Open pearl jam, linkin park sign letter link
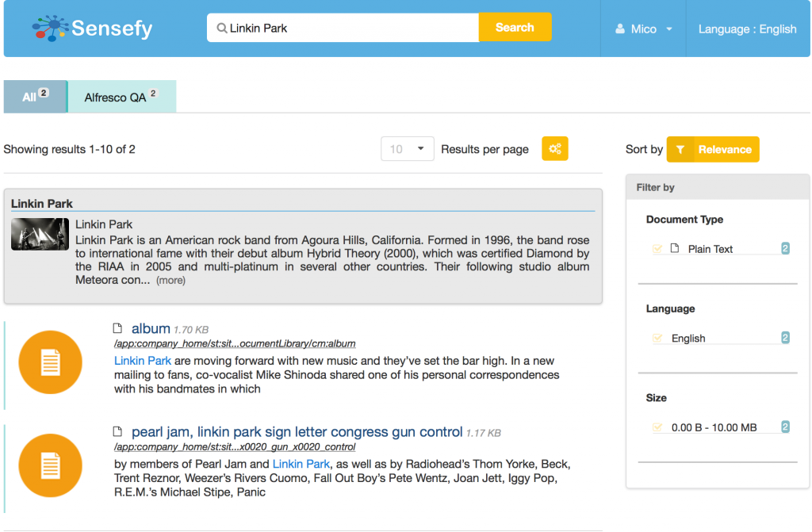The width and height of the screenshot is (812, 532). pyautogui.click(x=297, y=431)
